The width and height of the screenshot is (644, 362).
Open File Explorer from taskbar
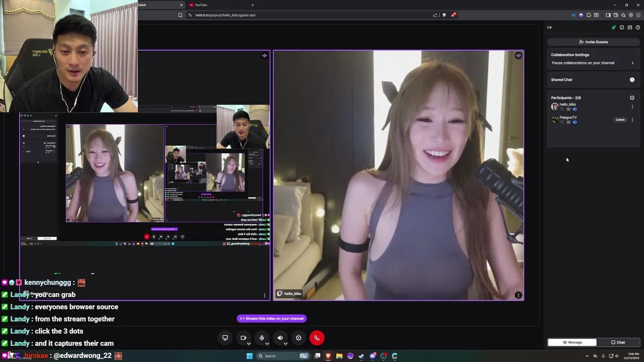click(x=339, y=356)
